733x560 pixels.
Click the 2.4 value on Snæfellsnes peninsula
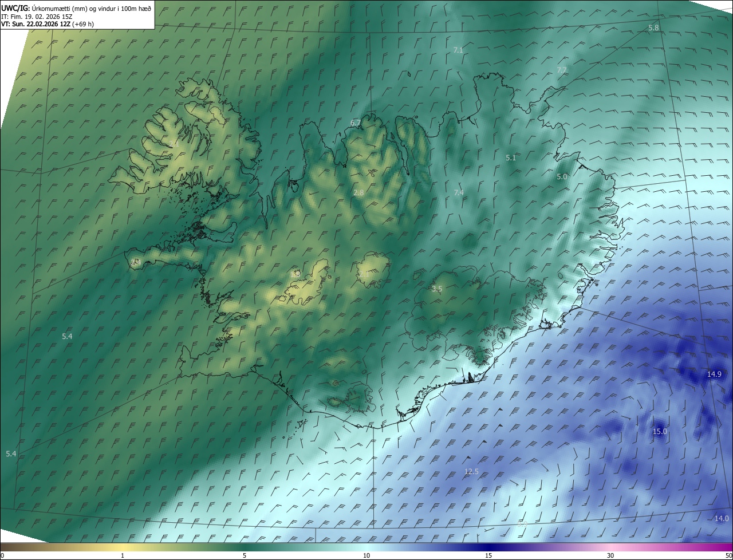click(136, 262)
